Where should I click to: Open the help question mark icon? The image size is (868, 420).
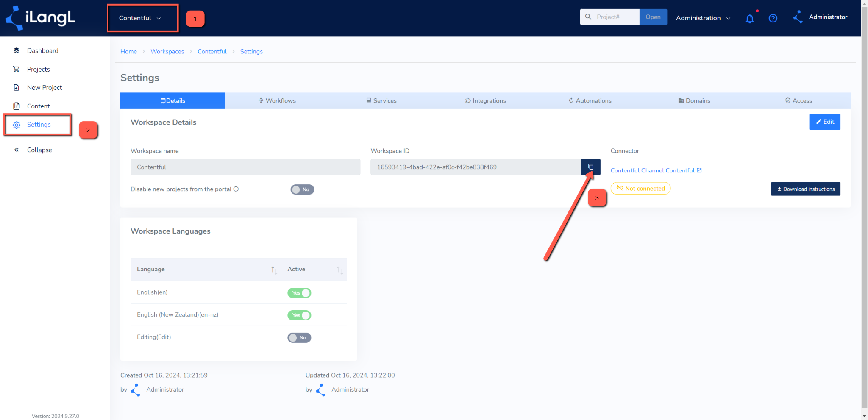pos(773,18)
